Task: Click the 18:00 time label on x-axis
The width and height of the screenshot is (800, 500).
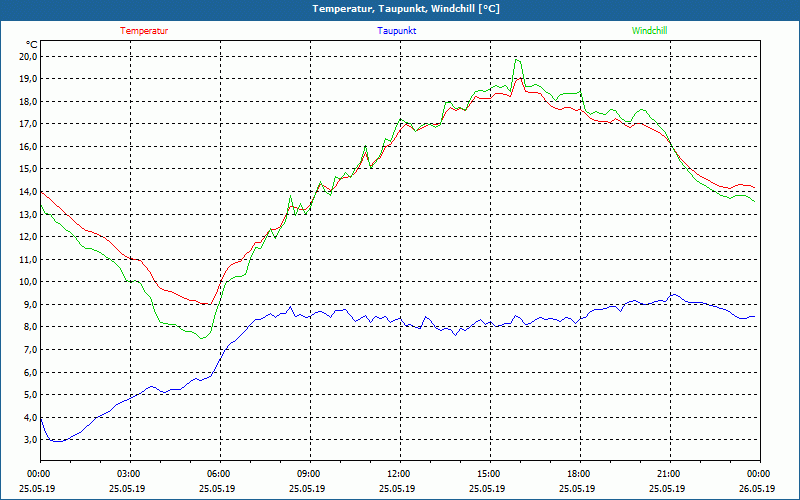Action: (580, 474)
